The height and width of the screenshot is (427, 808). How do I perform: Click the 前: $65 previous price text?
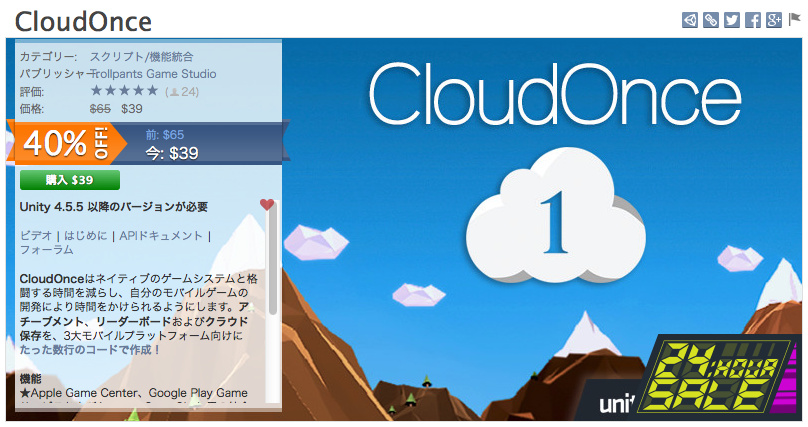point(165,135)
